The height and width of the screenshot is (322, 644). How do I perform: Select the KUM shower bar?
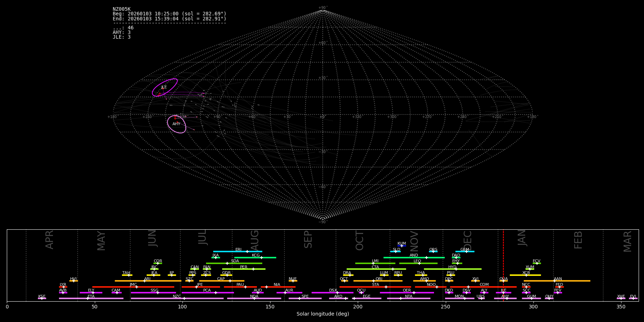click(x=402, y=246)
